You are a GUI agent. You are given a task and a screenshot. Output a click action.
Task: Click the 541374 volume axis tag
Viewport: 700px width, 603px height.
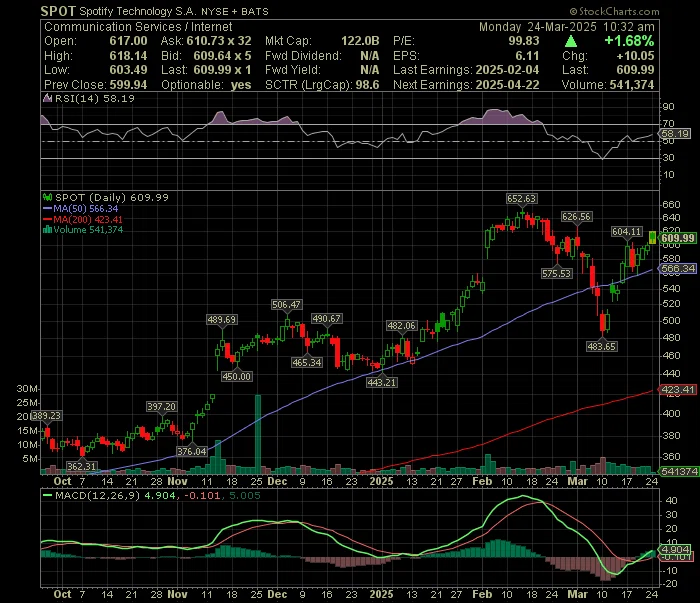click(679, 471)
